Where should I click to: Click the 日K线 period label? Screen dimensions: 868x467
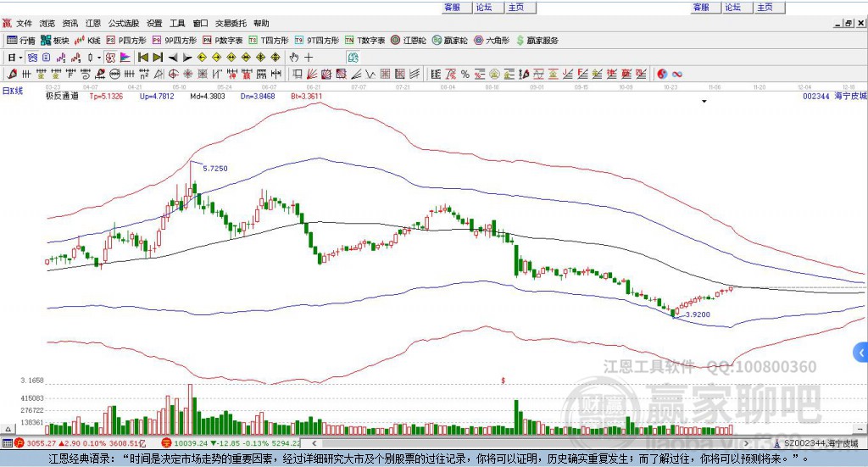pos(13,91)
